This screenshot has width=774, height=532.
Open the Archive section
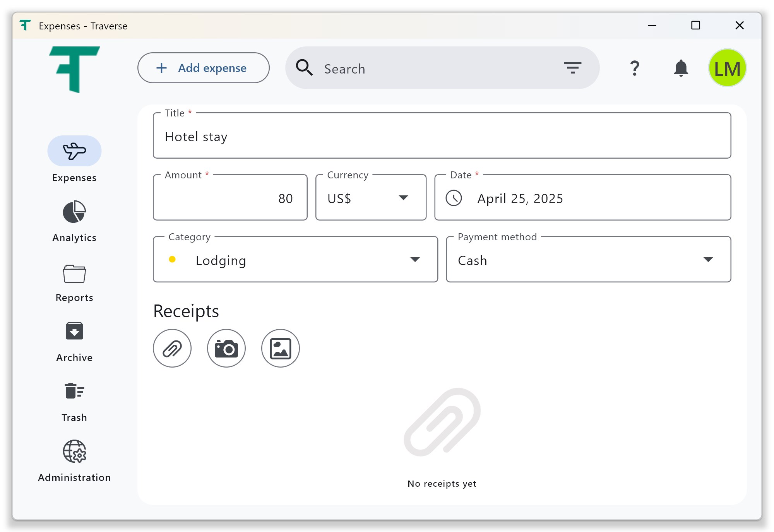pyautogui.click(x=74, y=342)
